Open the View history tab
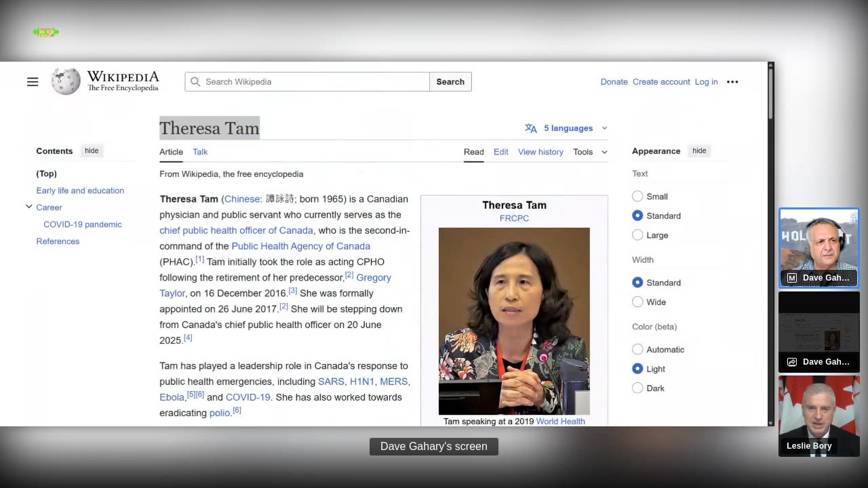Viewport: 868px width, 488px height. (x=540, y=152)
